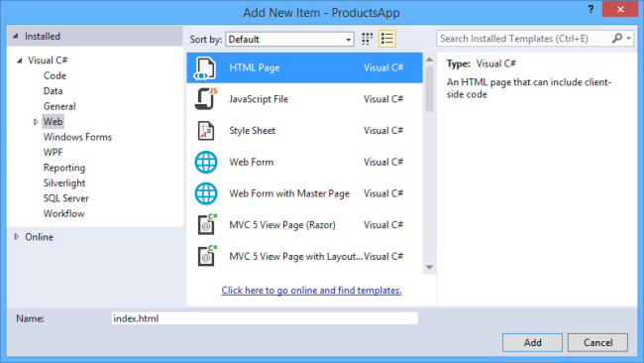Select the Windows Forms category
Screen dimensions: 644x363
[77, 137]
